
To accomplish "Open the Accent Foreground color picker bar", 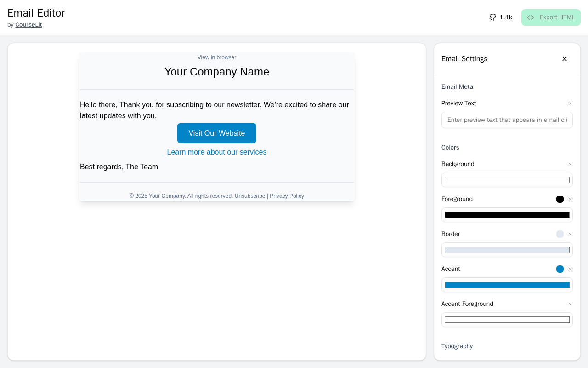I will pos(507,320).
